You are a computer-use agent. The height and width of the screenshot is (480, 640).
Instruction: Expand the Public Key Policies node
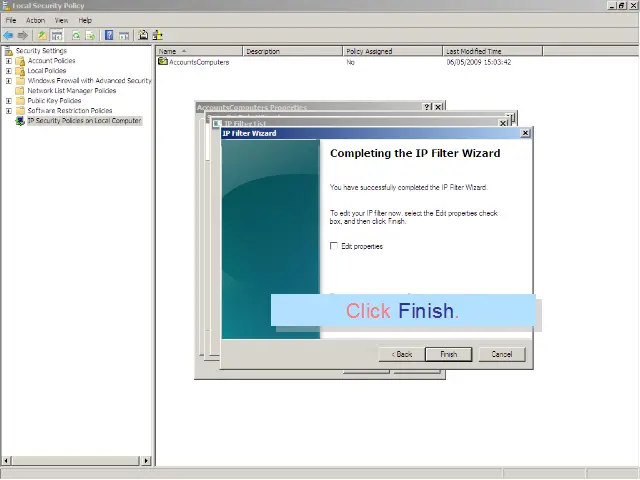[x=9, y=101]
